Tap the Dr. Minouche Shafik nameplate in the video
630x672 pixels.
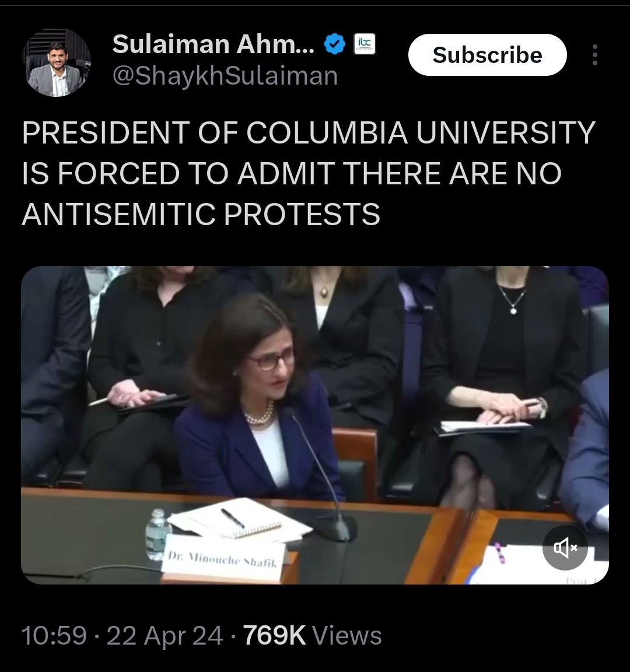(222, 558)
